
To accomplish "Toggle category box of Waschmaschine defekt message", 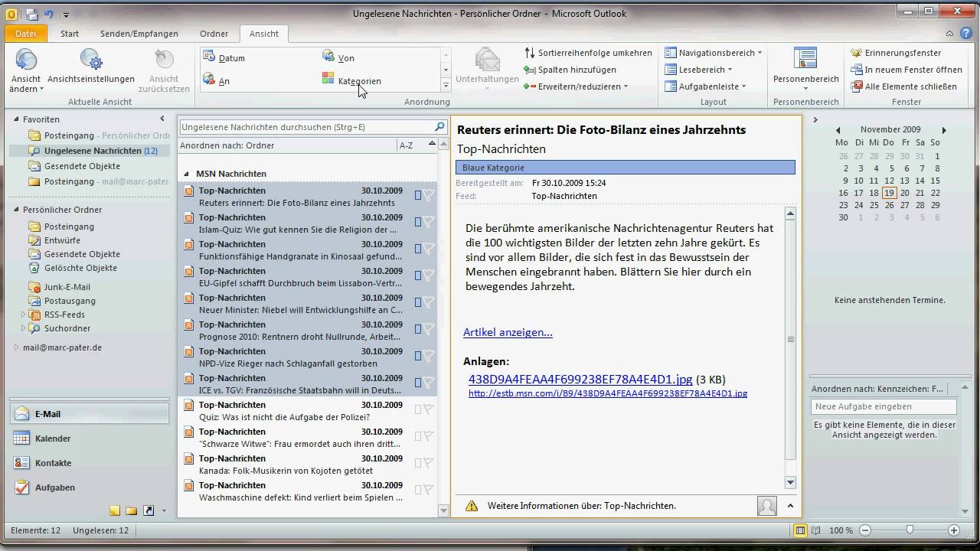I will point(418,490).
